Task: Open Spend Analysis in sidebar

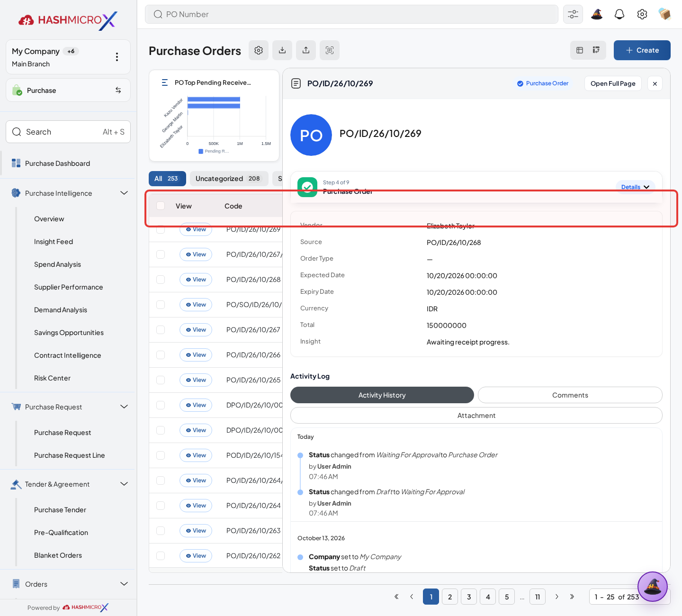Action: pyautogui.click(x=57, y=264)
